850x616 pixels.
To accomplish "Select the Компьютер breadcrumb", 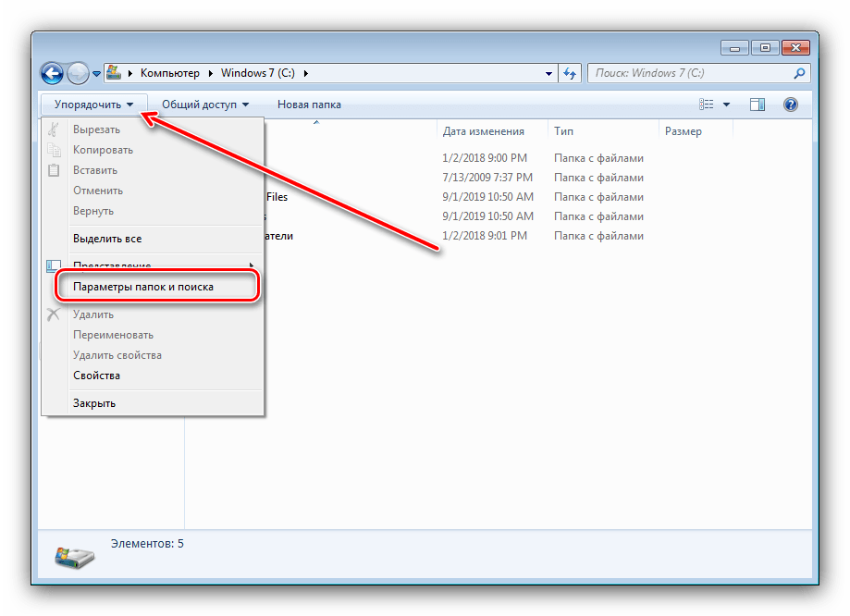I will (x=169, y=73).
